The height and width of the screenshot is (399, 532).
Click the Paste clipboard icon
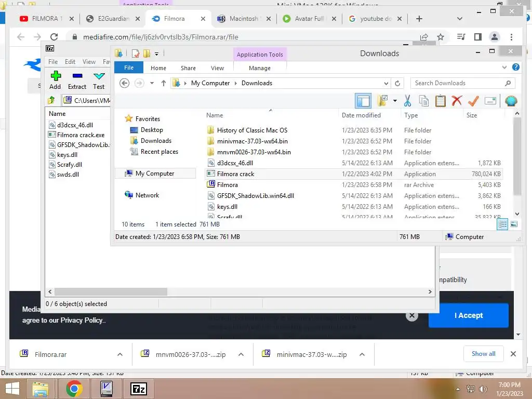(441, 101)
